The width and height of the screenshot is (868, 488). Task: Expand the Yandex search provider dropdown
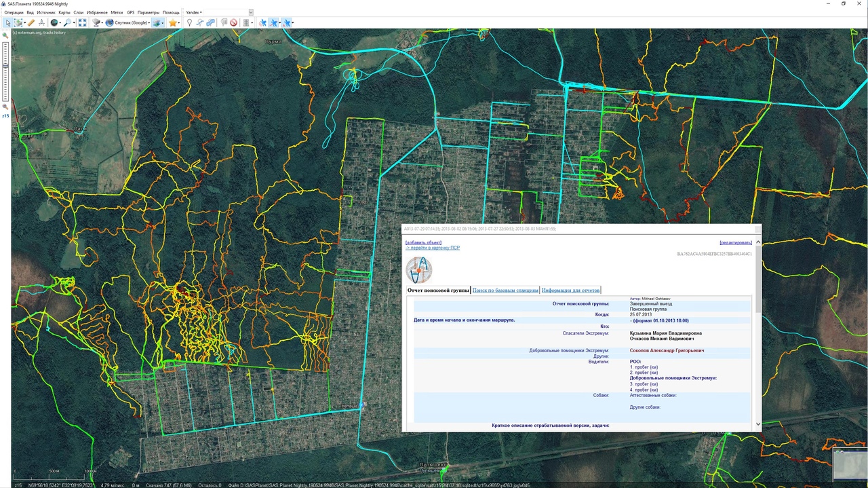[193, 12]
